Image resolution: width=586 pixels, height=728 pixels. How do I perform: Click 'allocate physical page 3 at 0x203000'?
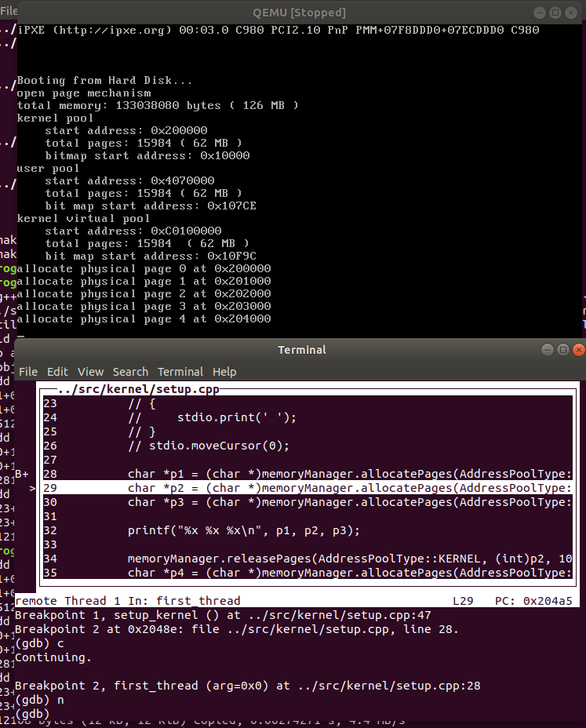pyautogui.click(x=144, y=306)
